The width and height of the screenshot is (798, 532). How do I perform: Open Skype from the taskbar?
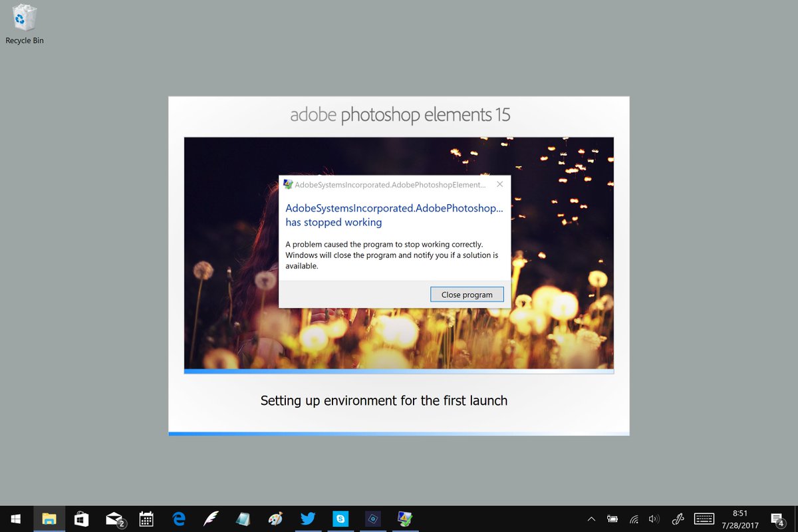pos(340,519)
